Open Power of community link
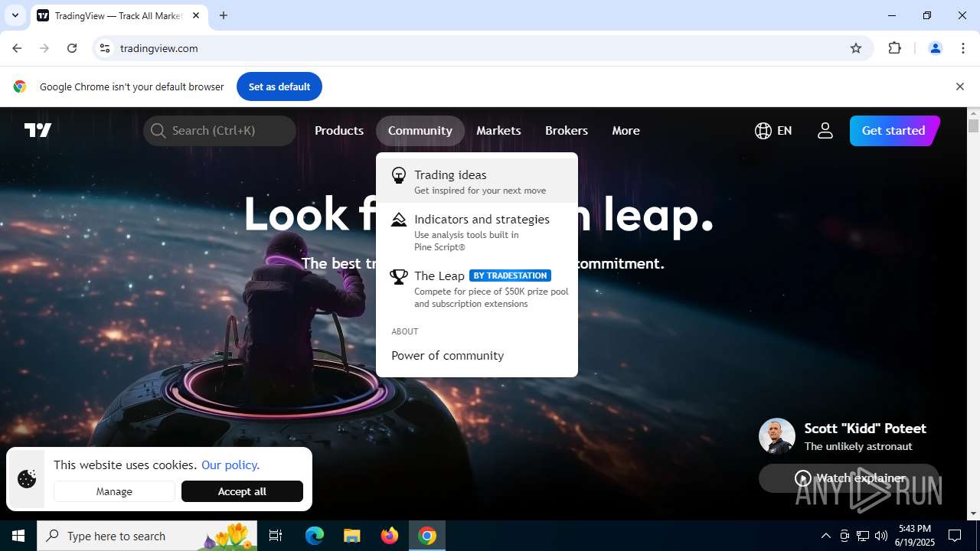This screenshot has height=551, width=980. (447, 356)
